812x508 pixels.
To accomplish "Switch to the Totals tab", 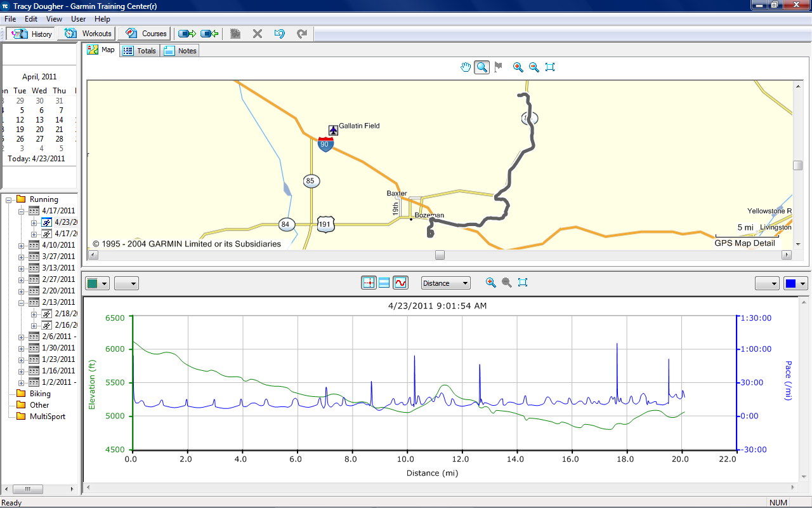I will (139, 51).
